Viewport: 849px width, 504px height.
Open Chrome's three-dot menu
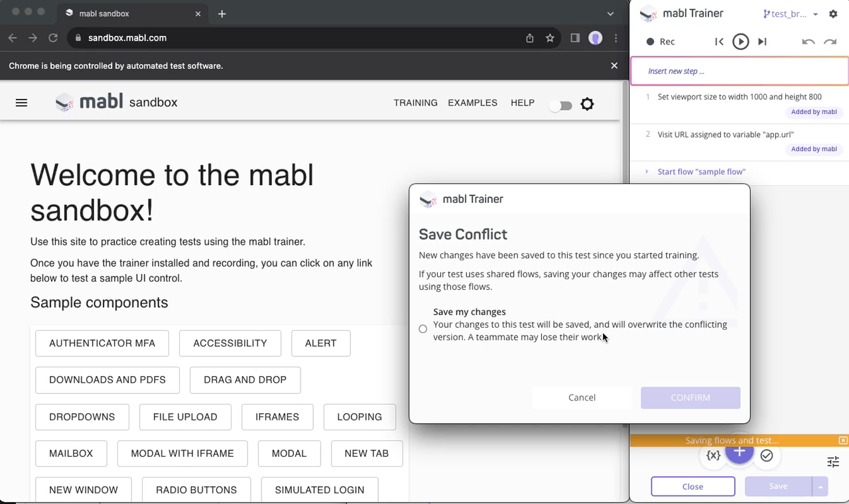[x=616, y=38]
